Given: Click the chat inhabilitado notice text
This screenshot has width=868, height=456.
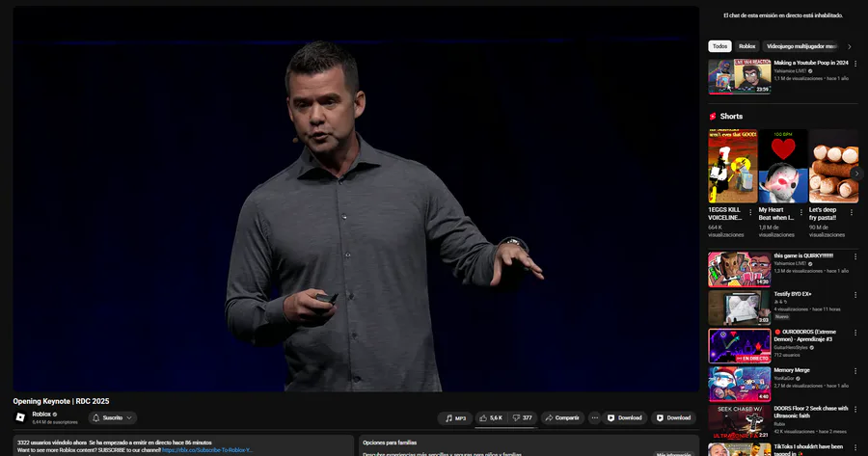Looking at the screenshot, I should point(783,15).
